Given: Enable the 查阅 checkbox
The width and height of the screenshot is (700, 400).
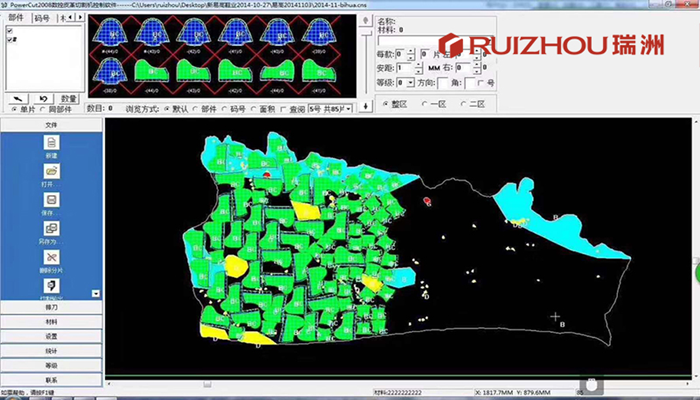Looking at the screenshot, I should (283, 109).
